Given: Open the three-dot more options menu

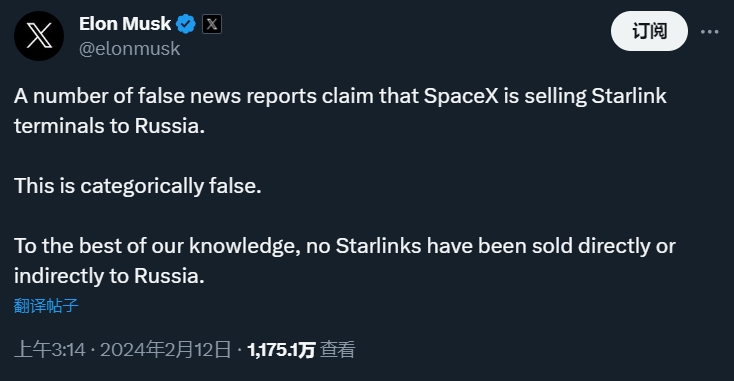Looking at the screenshot, I should point(710,31).
